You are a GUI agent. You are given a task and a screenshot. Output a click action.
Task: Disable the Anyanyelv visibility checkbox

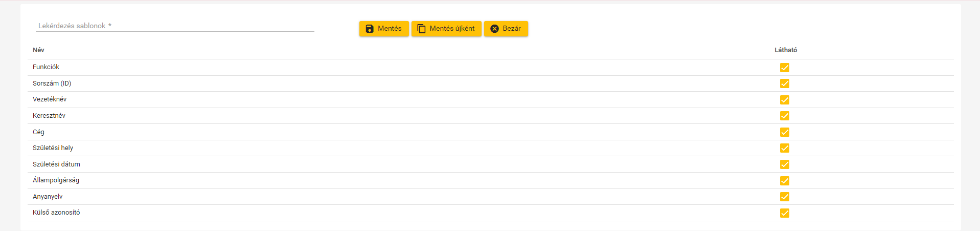(x=785, y=197)
